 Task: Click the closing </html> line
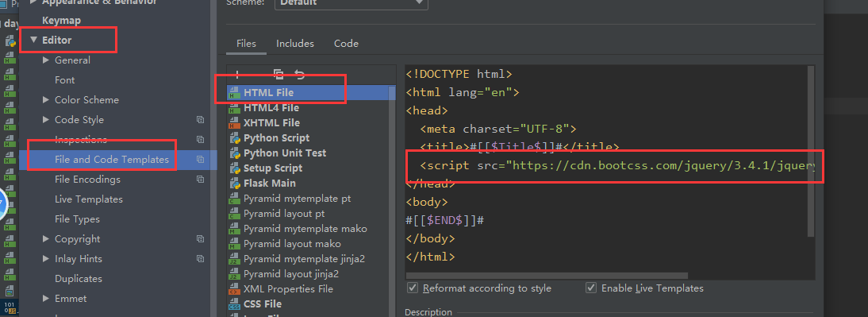pos(430,257)
